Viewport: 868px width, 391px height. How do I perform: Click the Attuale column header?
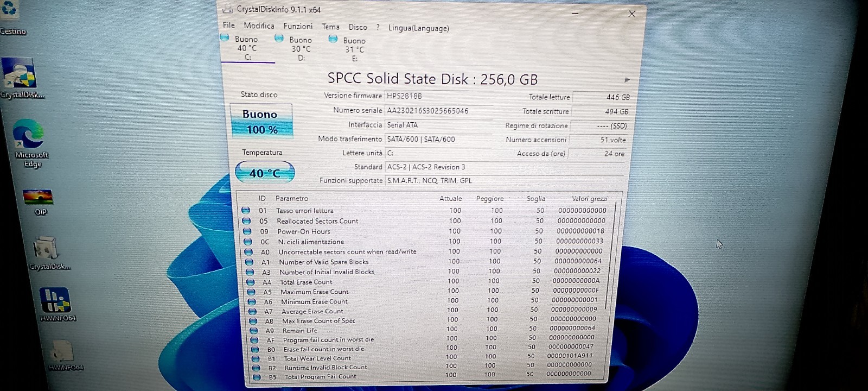[x=450, y=199]
